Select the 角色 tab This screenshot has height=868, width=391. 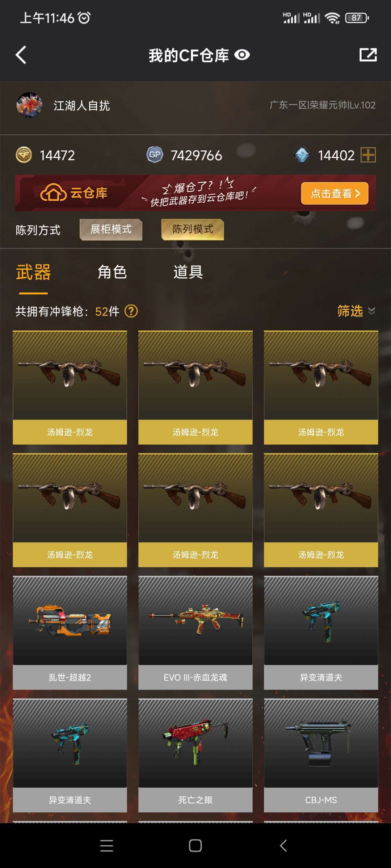click(112, 272)
